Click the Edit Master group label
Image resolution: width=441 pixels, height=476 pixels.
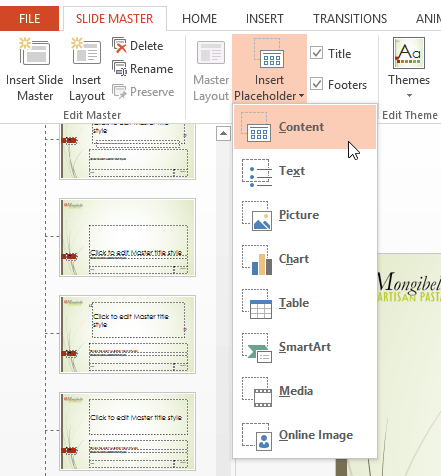[92, 115]
